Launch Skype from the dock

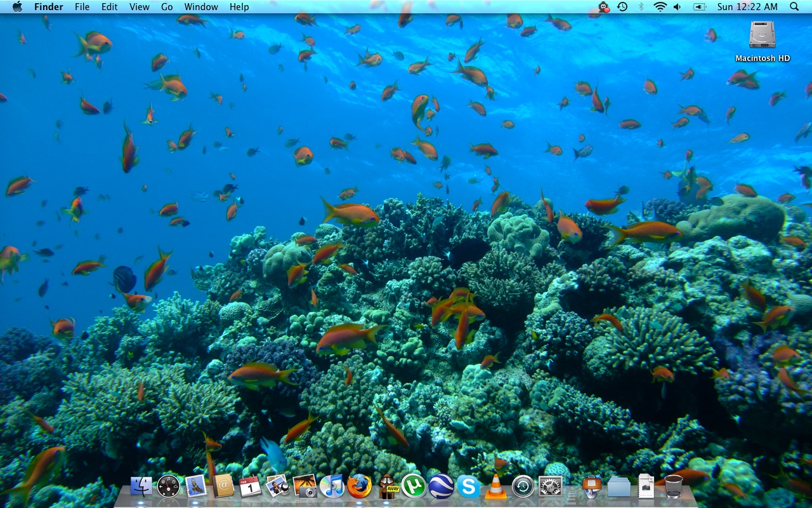click(468, 486)
